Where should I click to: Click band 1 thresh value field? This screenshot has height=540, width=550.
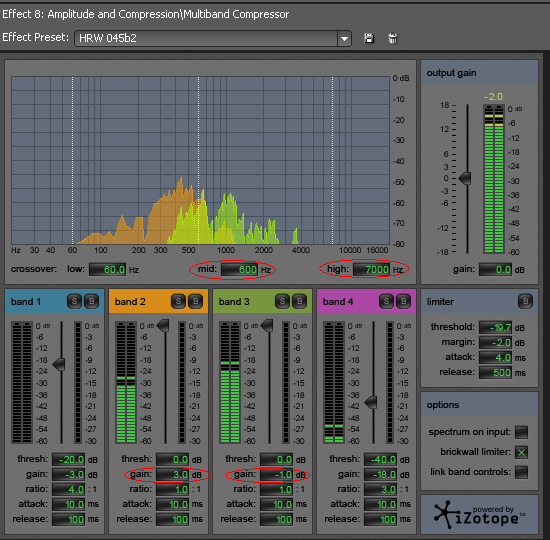(68, 459)
